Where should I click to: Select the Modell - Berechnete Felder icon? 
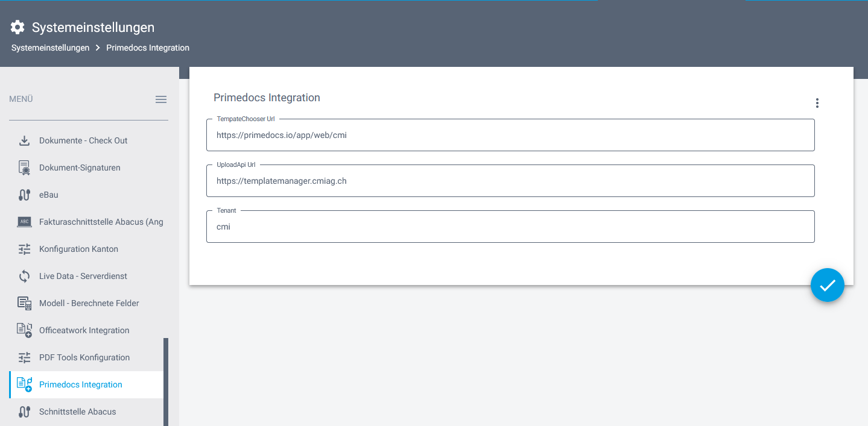(x=24, y=302)
